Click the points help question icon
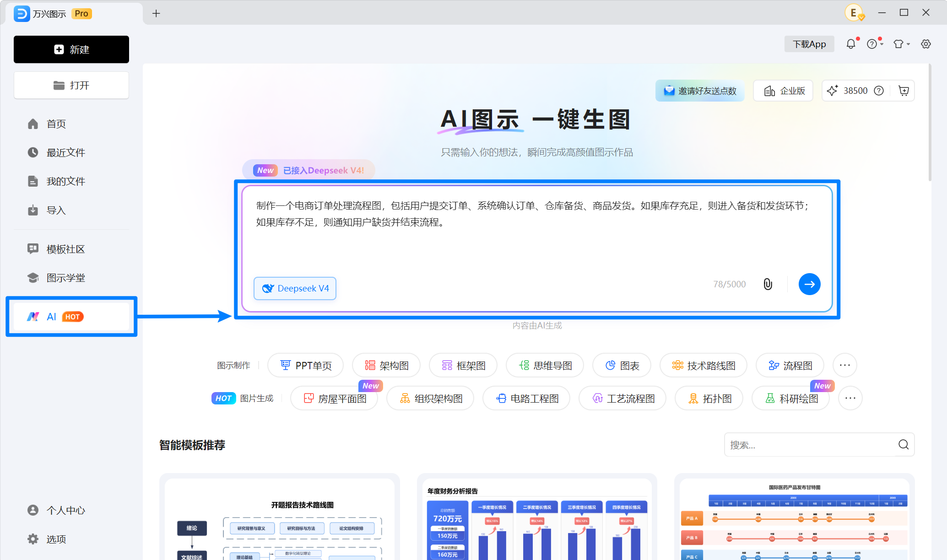 click(879, 91)
